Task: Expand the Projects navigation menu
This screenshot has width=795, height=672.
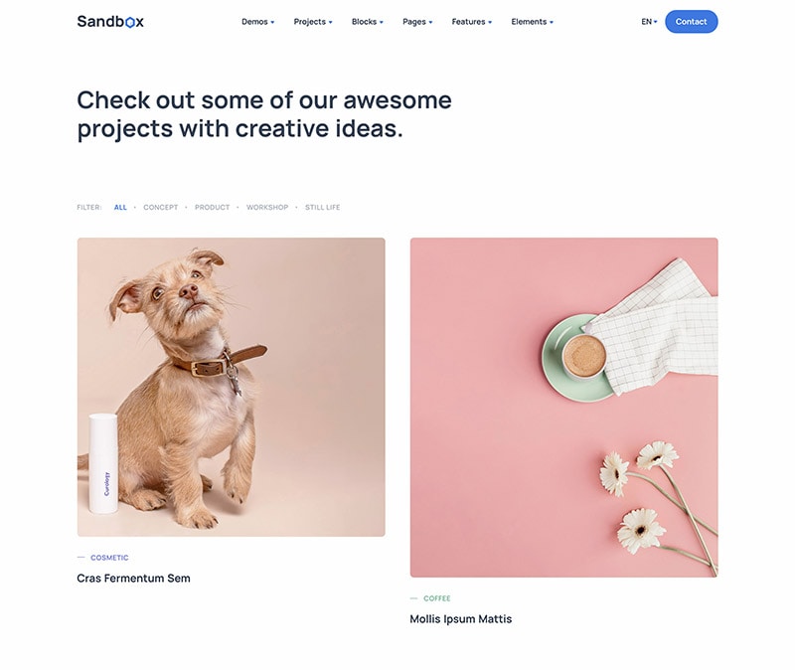Action: pyautogui.click(x=313, y=22)
